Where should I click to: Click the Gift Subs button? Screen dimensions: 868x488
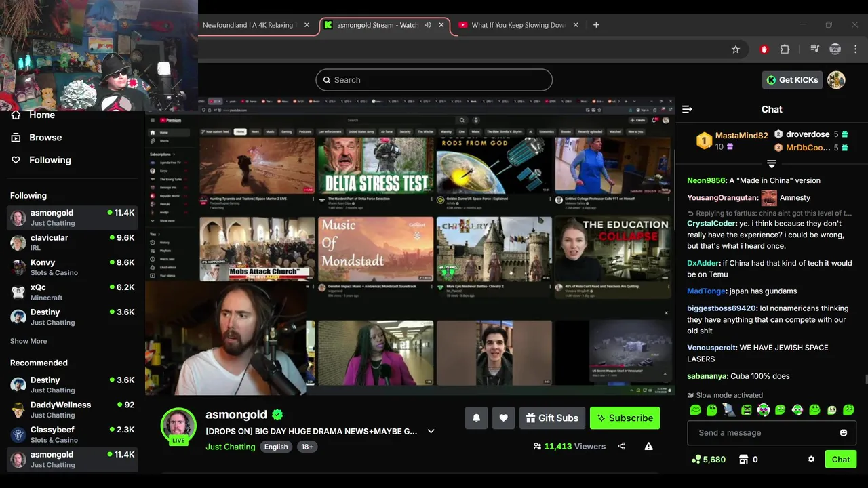pos(552,418)
